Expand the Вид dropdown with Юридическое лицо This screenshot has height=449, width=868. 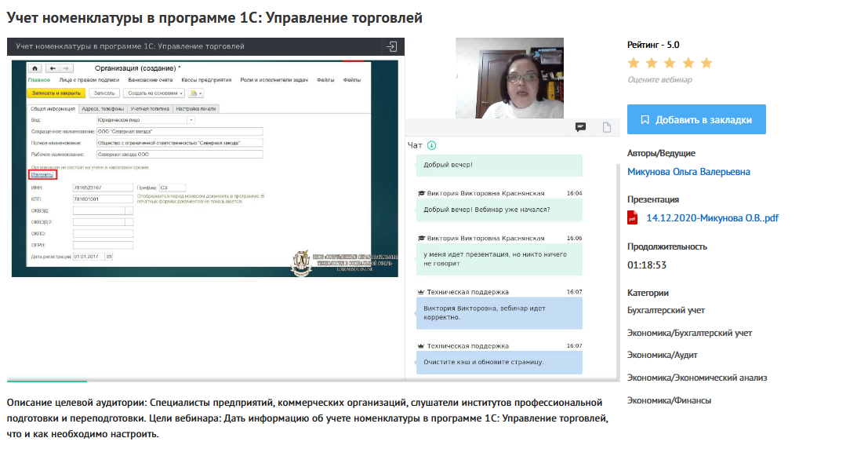(x=191, y=120)
